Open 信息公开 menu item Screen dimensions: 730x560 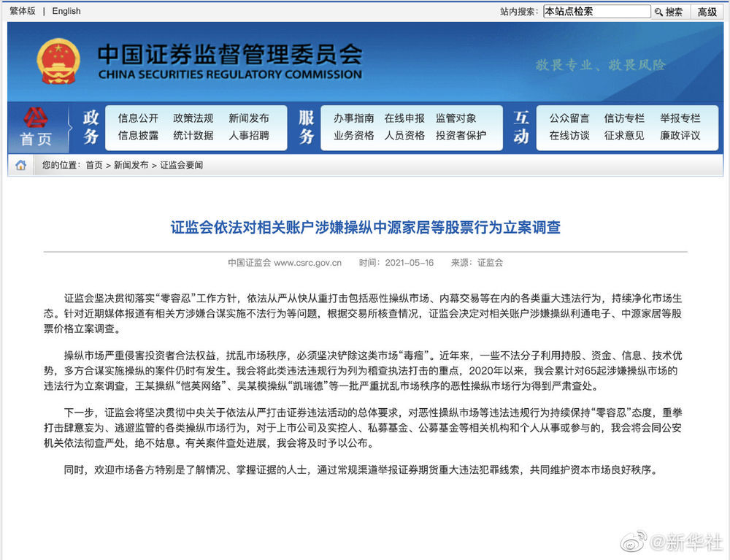[x=138, y=118]
